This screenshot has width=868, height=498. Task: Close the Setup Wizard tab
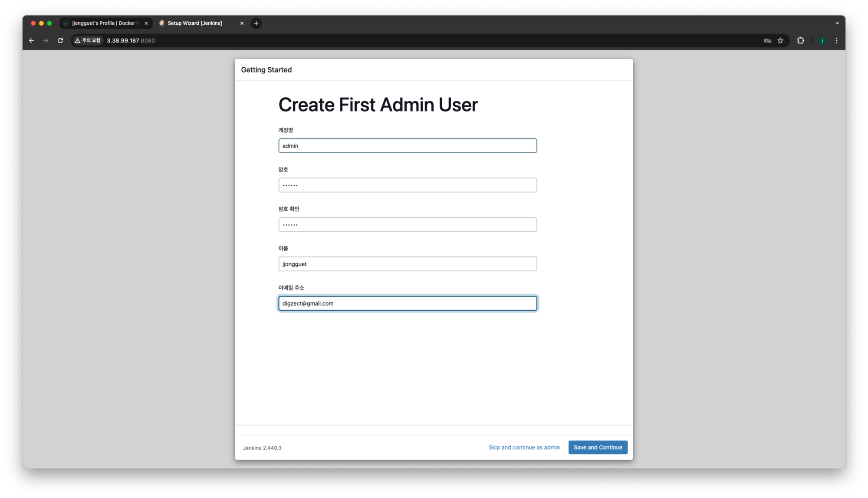pos(242,23)
